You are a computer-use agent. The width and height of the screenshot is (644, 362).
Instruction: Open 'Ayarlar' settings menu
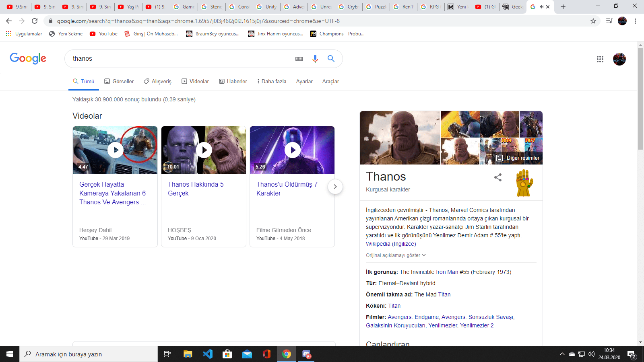304,81
